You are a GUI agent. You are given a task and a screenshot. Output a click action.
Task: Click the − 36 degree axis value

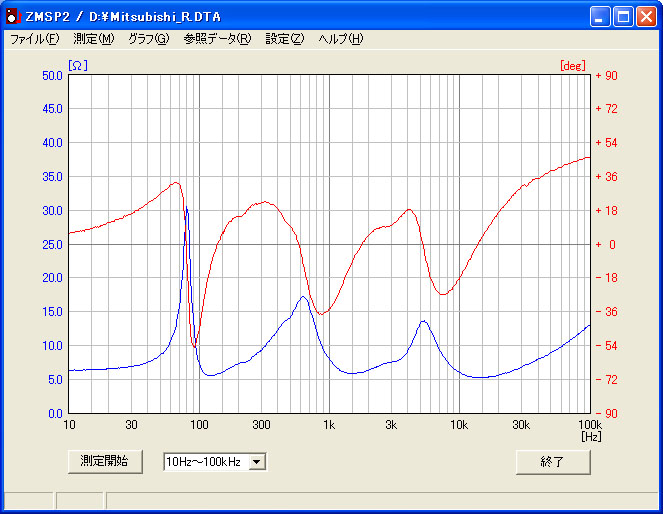pyautogui.click(x=606, y=312)
